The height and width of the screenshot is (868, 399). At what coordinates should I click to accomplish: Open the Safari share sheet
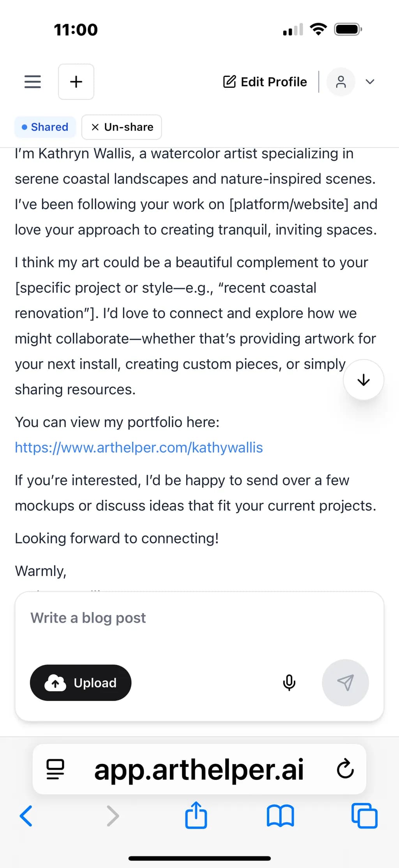[196, 814]
